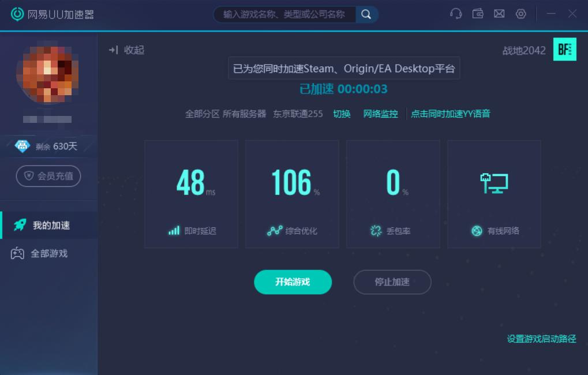Open the 网络监控 network monitor
Screen dimensions: 588x375
(380, 114)
